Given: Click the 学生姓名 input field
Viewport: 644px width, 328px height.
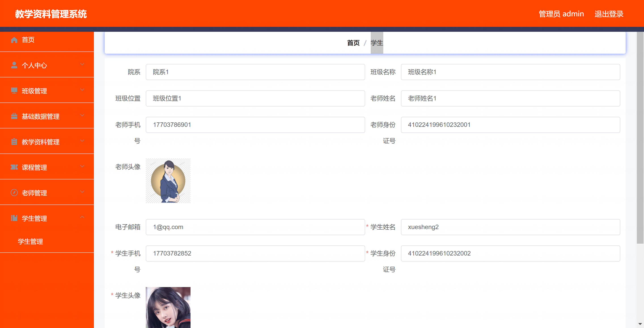Looking at the screenshot, I should click(510, 227).
